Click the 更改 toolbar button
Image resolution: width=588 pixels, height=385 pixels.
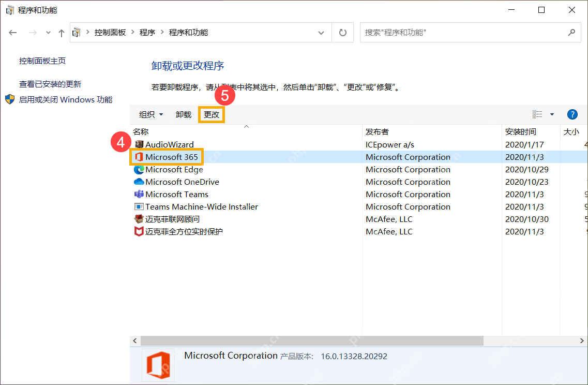212,114
